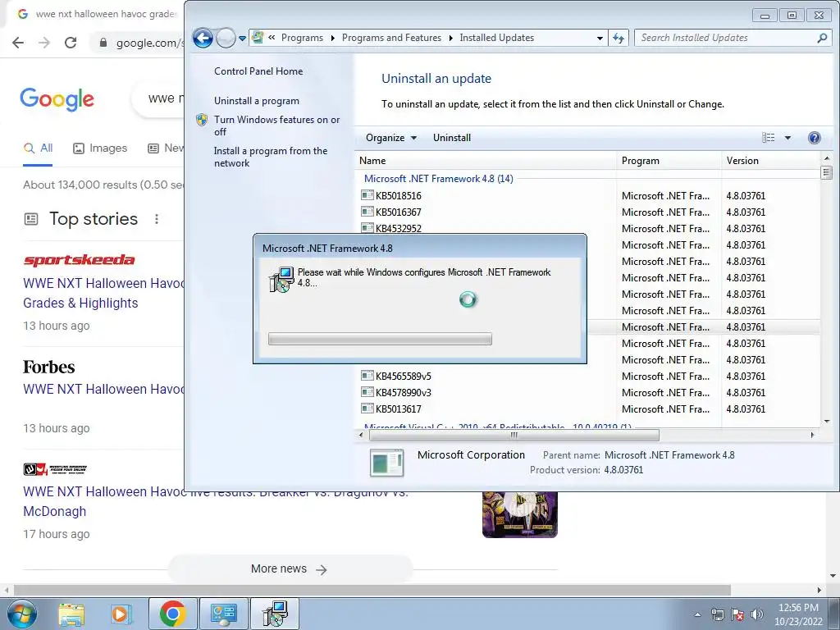Open the Google logo homepage link
The width and height of the screenshot is (840, 630).
pyautogui.click(x=57, y=99)
